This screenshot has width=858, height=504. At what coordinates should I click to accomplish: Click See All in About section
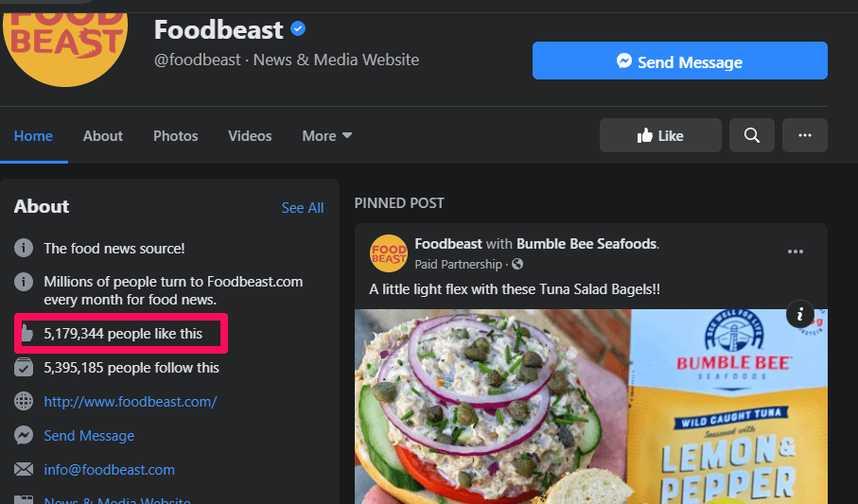pos(303,207)
